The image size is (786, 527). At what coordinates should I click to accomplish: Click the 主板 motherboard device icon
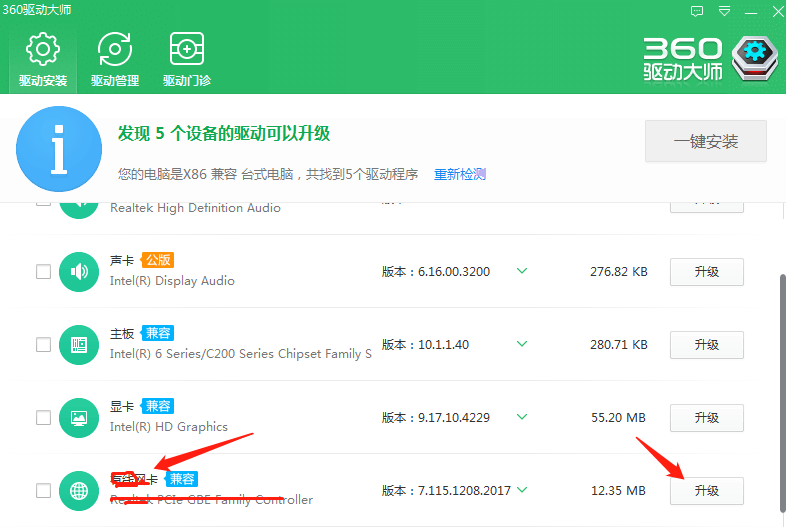tap(79, 345)
